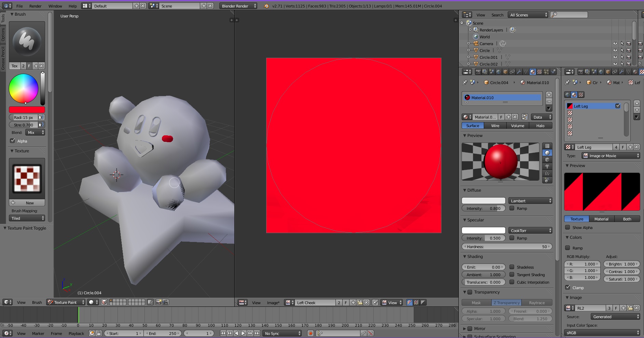Image resolution: width=644 pixels, height=338 pixels.
Task: Open the Lambert diffuse shader dropdown
Action: click(530, 201)
